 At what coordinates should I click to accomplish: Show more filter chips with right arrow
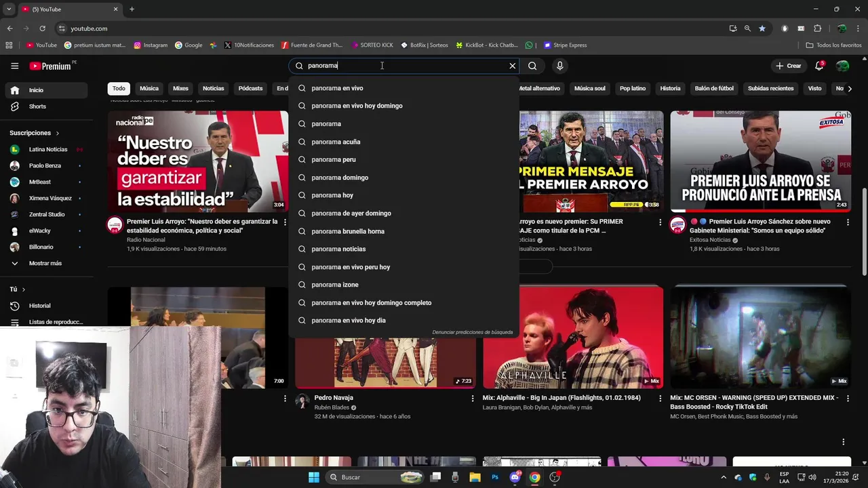[850, 88]
